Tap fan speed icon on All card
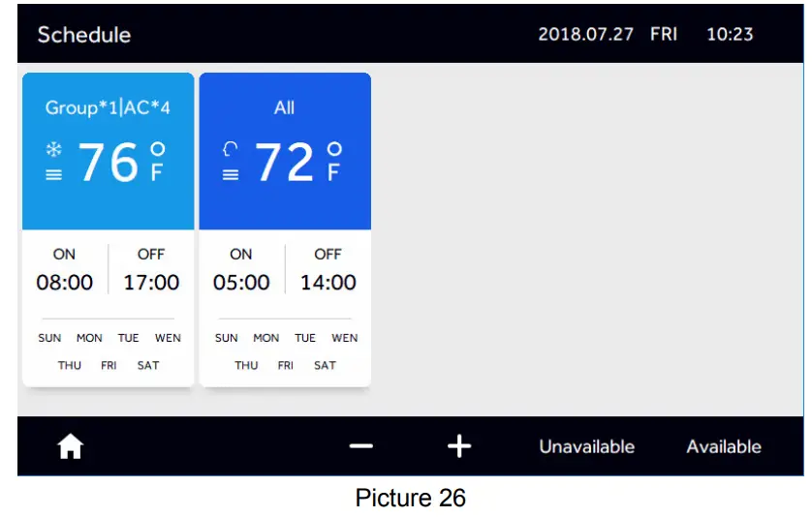The image size is (812, 517). tap(231, 174)
